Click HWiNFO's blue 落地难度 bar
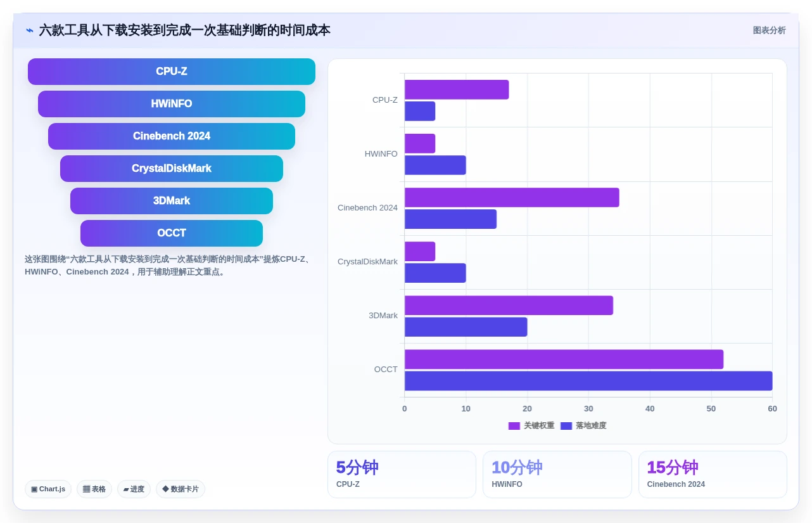This screenshot has height=523, width=812. (435, 165)
